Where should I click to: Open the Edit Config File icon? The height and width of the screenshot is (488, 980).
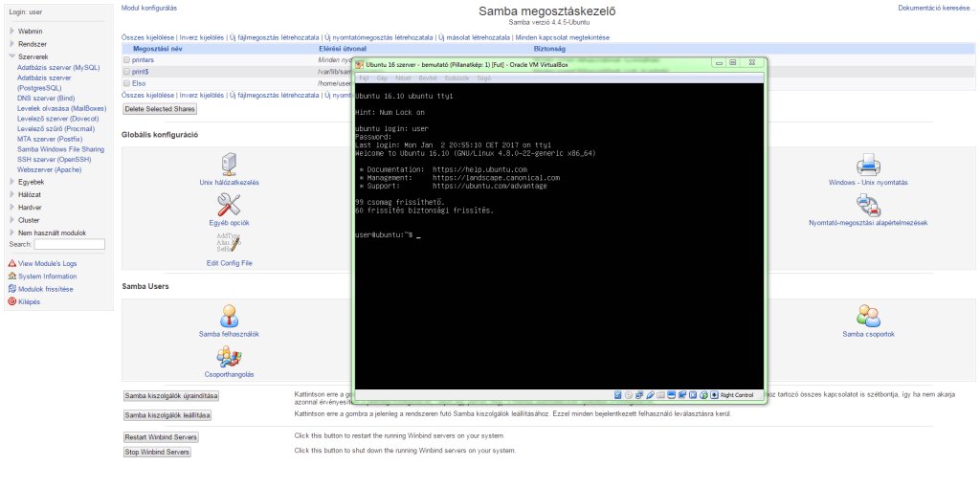pos(230,244)
